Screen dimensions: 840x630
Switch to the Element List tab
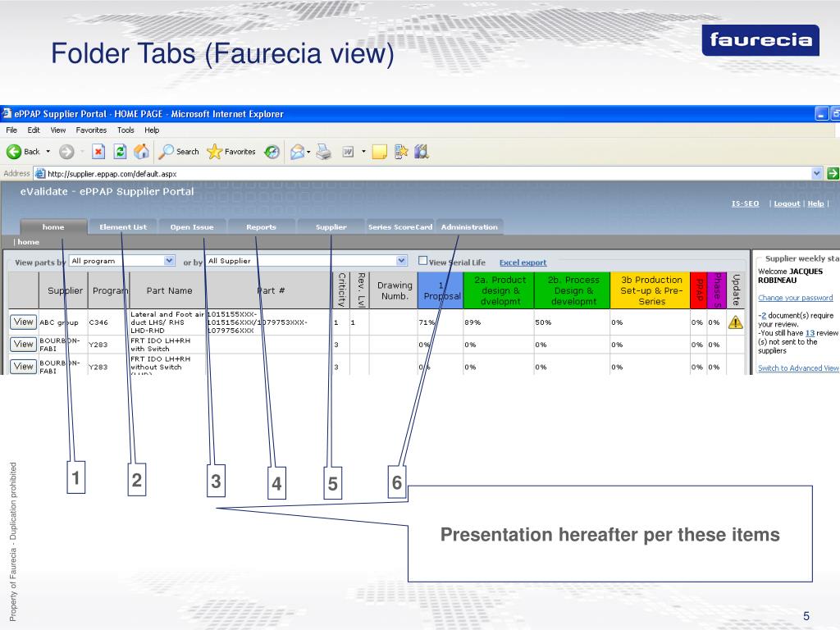[x=123, y=226]
